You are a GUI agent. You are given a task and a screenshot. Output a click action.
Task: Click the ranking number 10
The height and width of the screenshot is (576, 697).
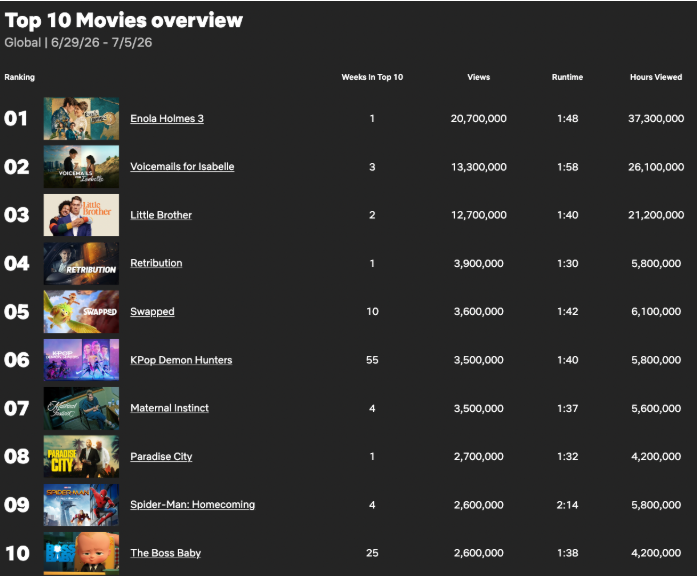point(17,553)
